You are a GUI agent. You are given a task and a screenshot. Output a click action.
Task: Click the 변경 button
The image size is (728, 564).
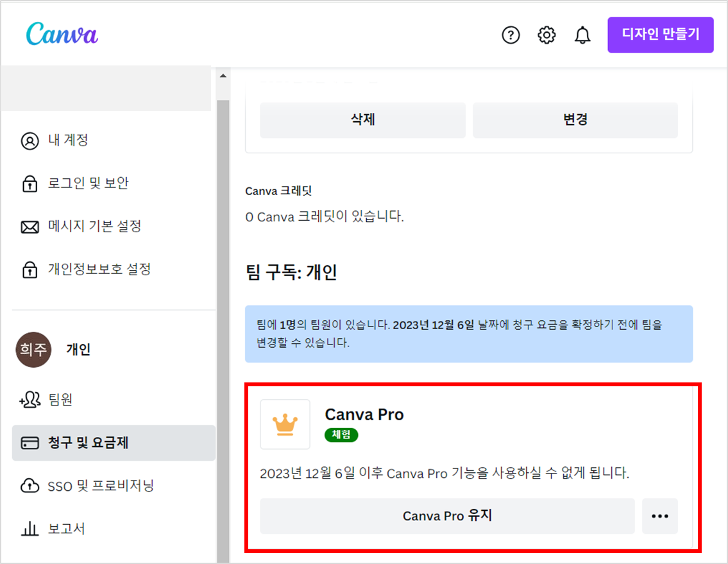click(x=575, y=120)
